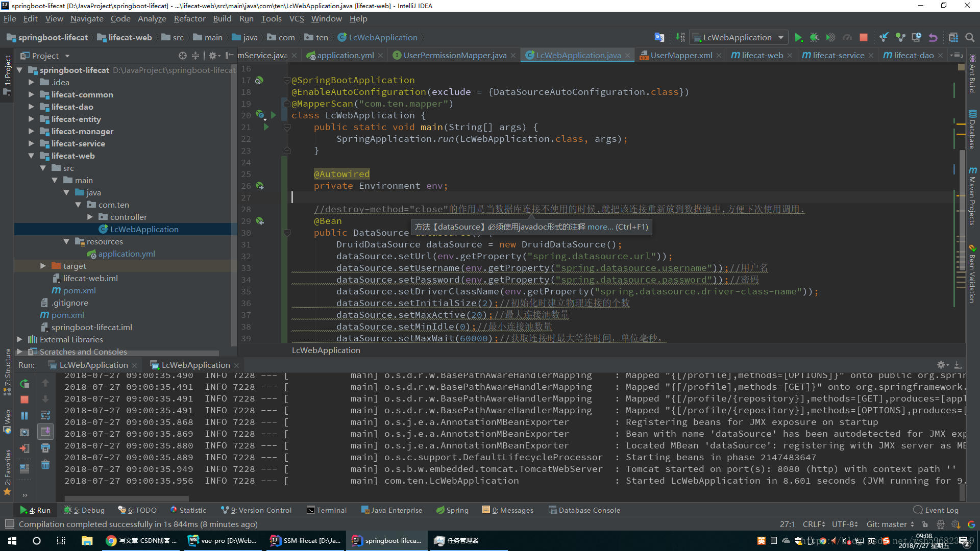The height and width of the screenshot is (551, 980).
Task: Click the console horizontal scrollbar
Action: (x=127, y=498)
